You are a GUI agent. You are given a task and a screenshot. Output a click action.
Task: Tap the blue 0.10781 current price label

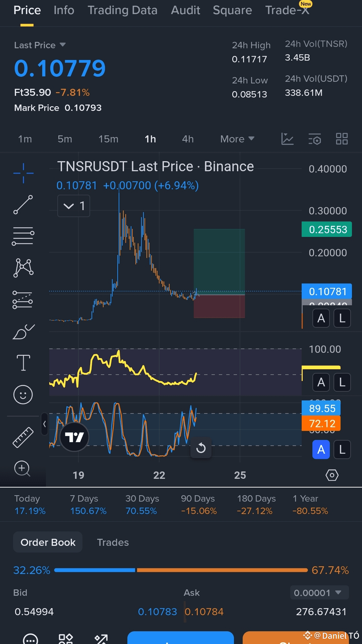(x=327, y=291)
